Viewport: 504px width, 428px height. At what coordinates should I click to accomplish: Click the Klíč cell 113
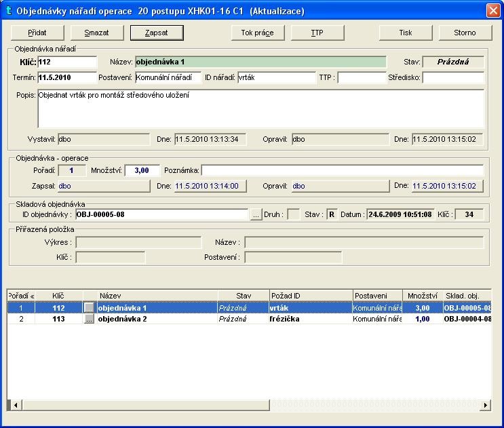pos(59,319)
